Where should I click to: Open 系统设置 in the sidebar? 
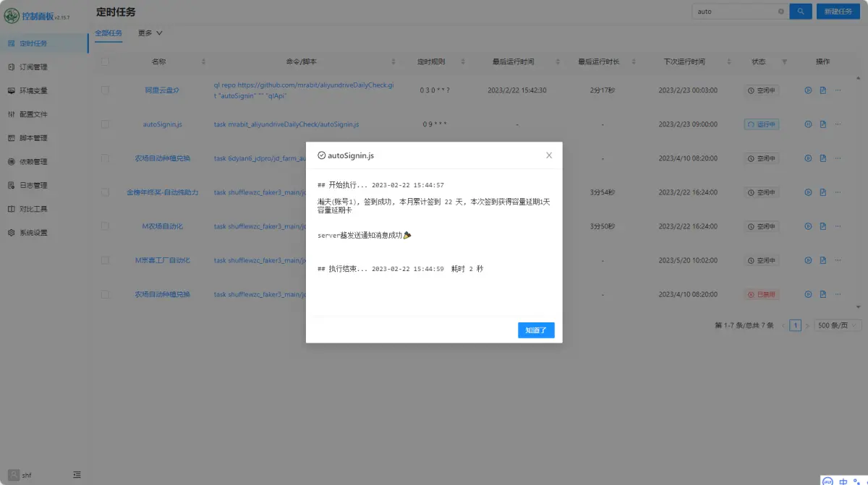pyautogui.click(x=43, y=233)
